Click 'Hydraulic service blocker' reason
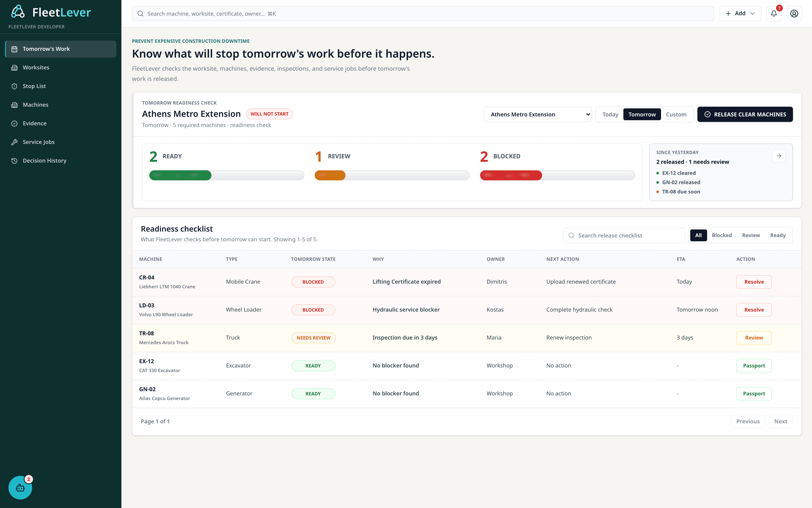The height and width of the screenshot is (508, 812). tap(406, 309)
